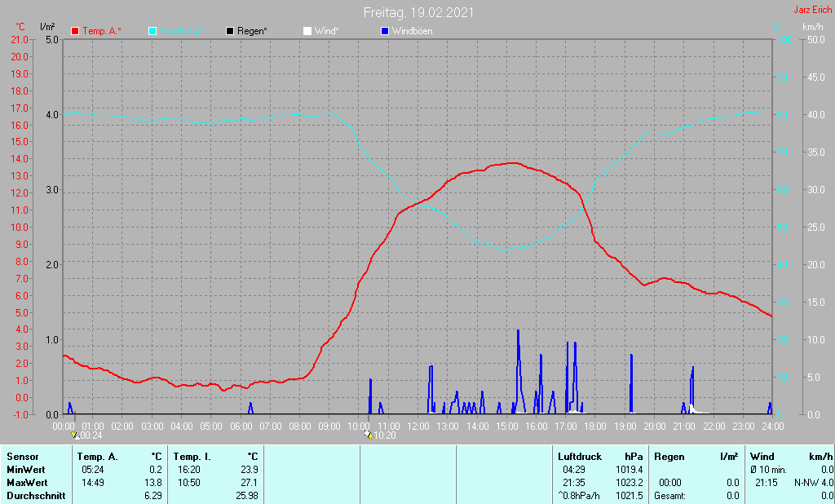Click the average outdoor temperature '6.29'
The image size is (835, 504).
point(153,496)
